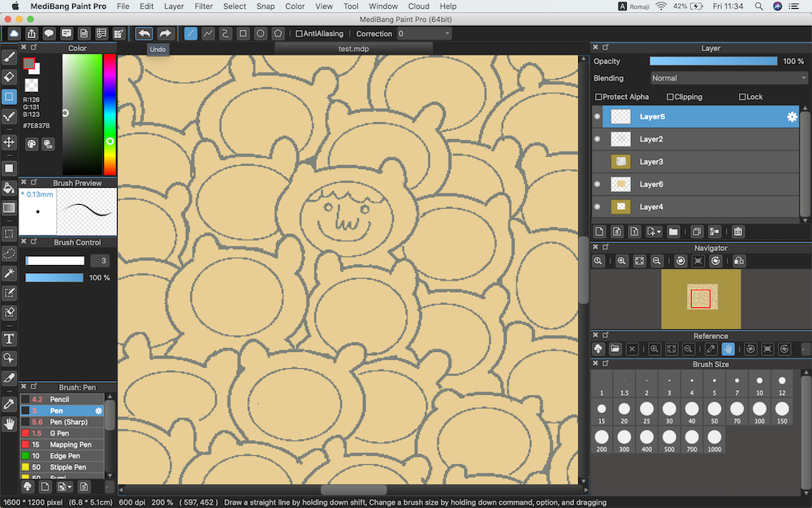Select the Pencil brush
Image resolution: width=812 pixels, height=508 pixels.
click(x=63, y=399)
